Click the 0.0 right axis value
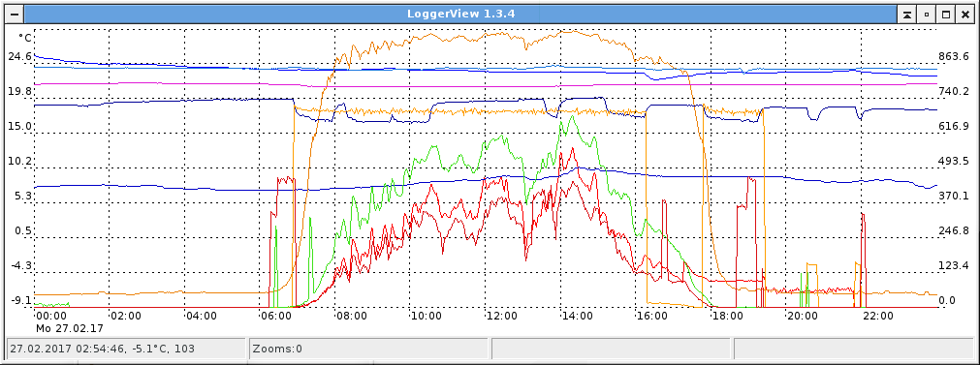This screenshot has height=365, width=980. 947,300
